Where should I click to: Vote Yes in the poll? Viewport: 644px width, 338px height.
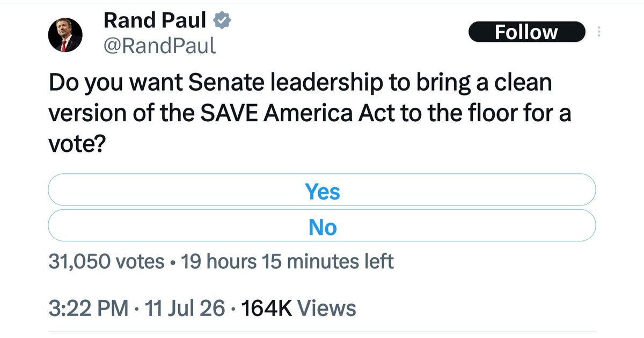pyautogui.click(x=322, y=191)
